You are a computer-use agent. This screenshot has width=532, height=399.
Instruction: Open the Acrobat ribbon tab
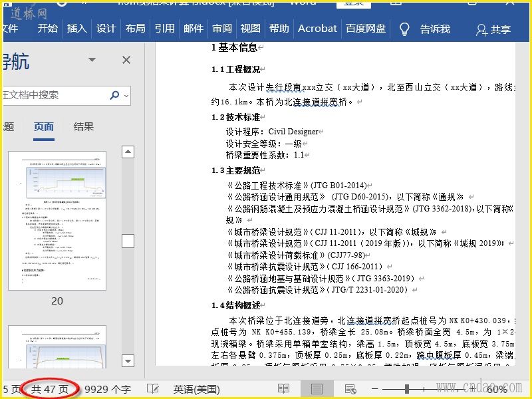[x=318, y=29]
